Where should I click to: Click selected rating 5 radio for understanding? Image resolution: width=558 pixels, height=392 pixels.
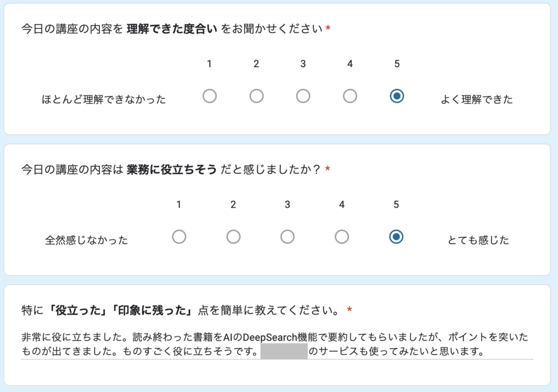(397, 96)
